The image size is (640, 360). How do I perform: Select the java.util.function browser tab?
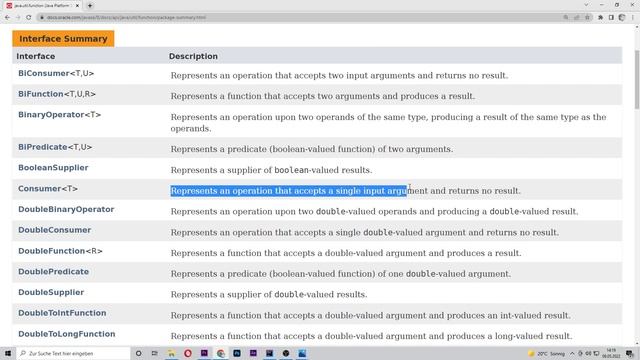[x=42, y=6]
